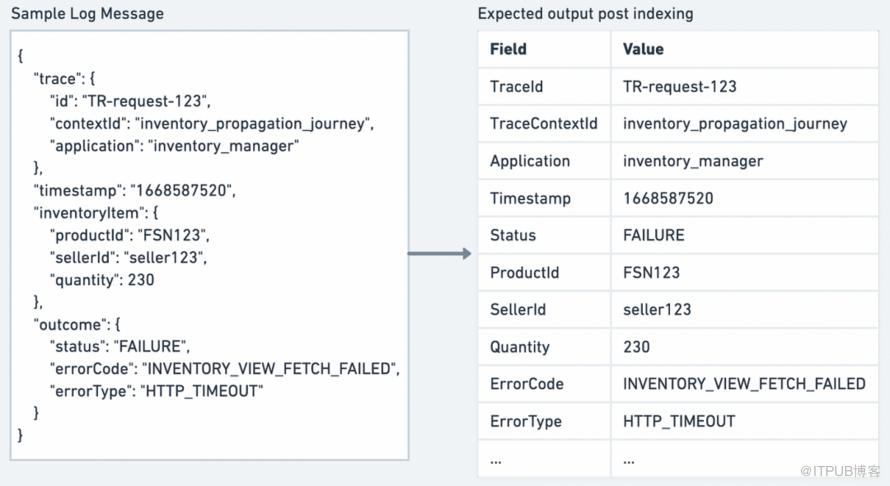The width and height of the screenshot is (890, 486).
Task: Click the ErrorType field cell
Action: pyautogui.click(x=526, y=422)
